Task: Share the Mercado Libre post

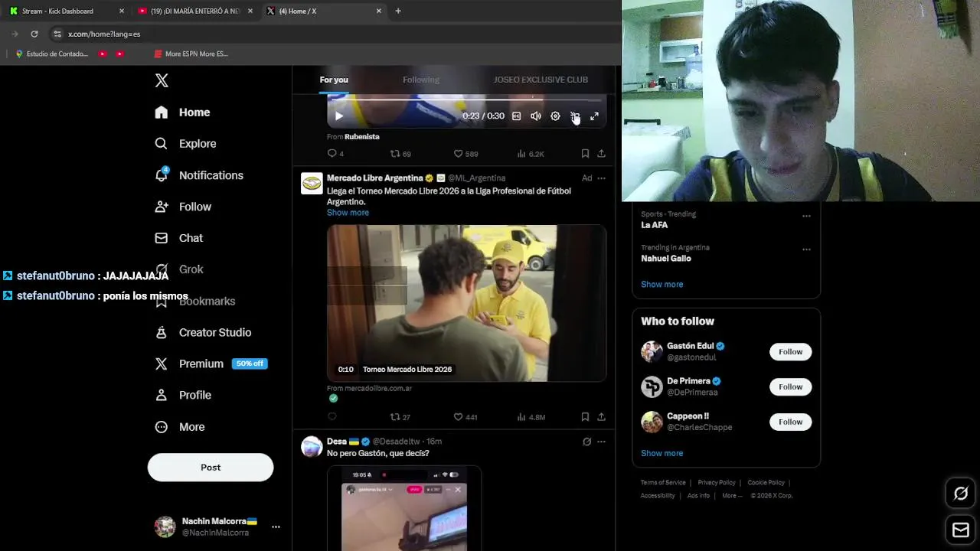Action: (601, 417)
